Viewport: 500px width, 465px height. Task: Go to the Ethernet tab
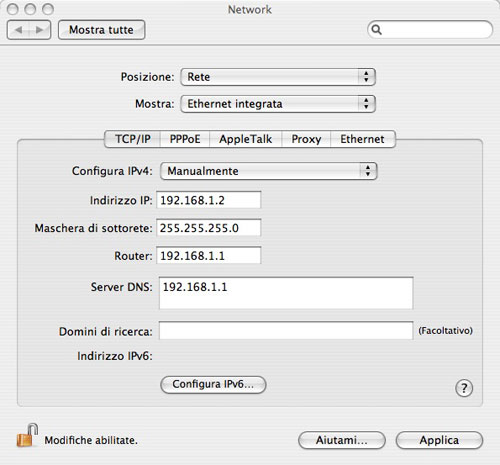click(363, 139)
